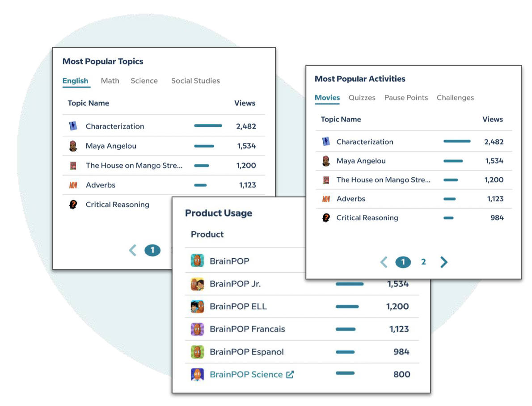532x406 pixels.
Task: Click the Characterization icon in Most Popular Activities
Action: click(326, 141)
